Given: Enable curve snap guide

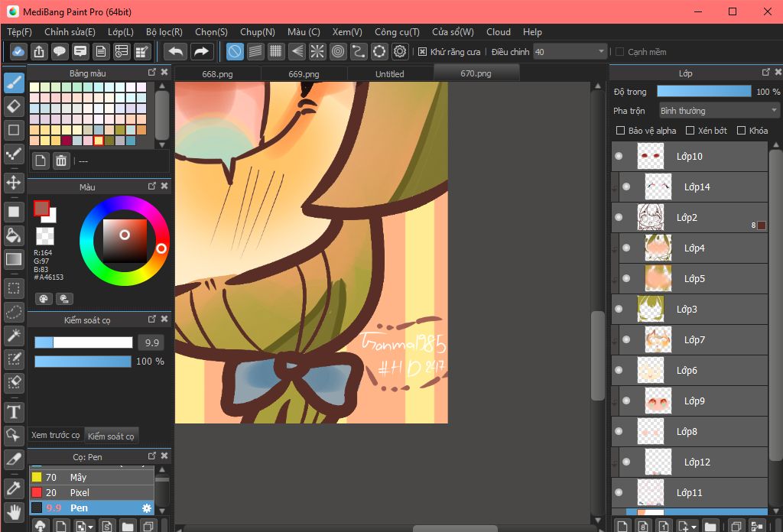Looking at the screenshot, I should (x=359, y=51).
